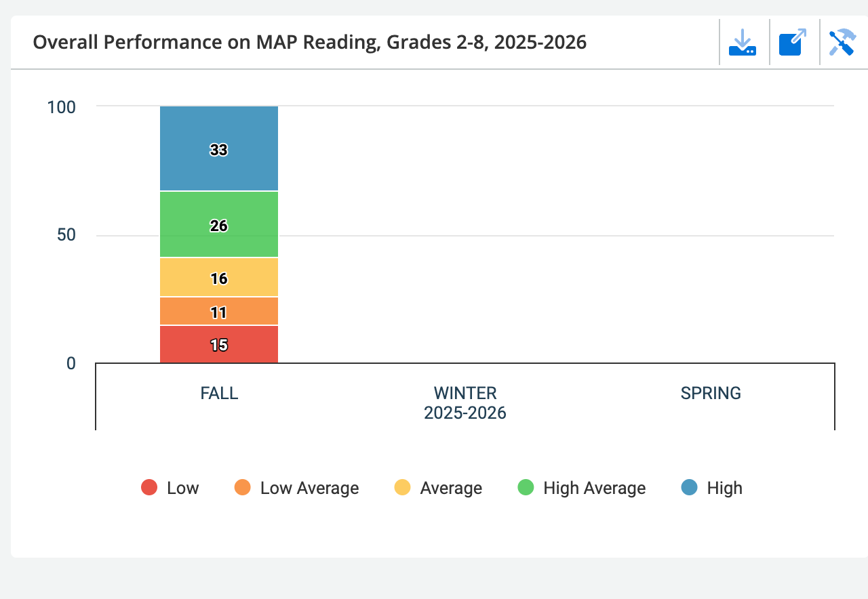Click the SPRING axis label
The height and width of the screenshot is (599, 868).
coord(711,393)
